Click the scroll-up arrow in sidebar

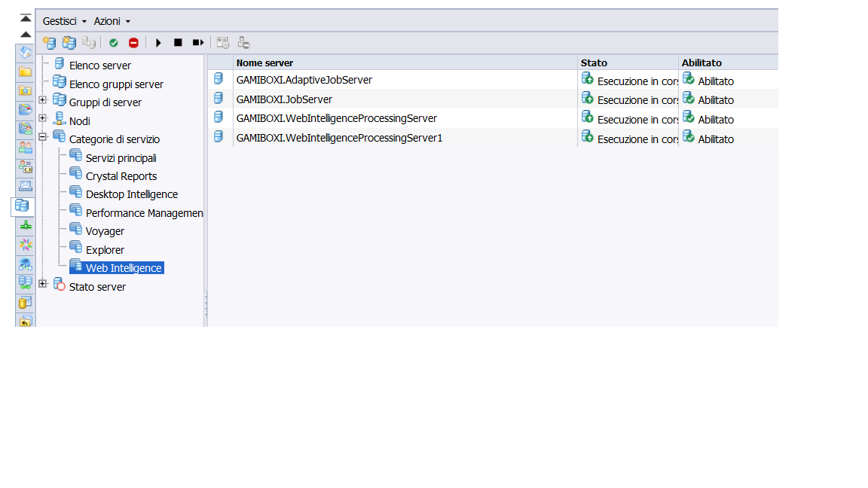(26, 35)
